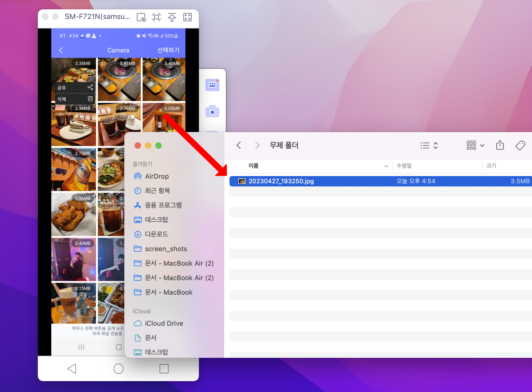Enter fullscreen mode for phone mirror

click(x=188, y=17)
